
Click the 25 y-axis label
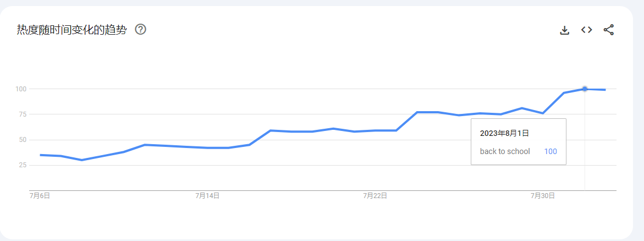click(23, 165)
